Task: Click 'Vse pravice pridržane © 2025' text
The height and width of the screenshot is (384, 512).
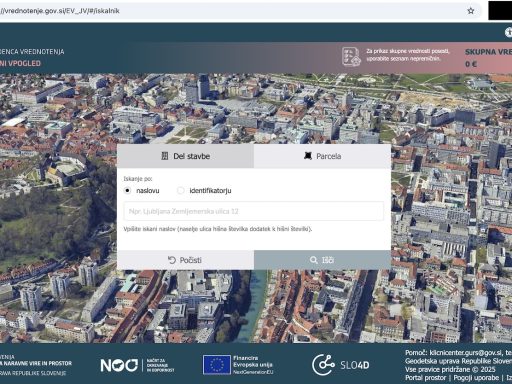Action: pyautogui.click(x=450, y=369)
